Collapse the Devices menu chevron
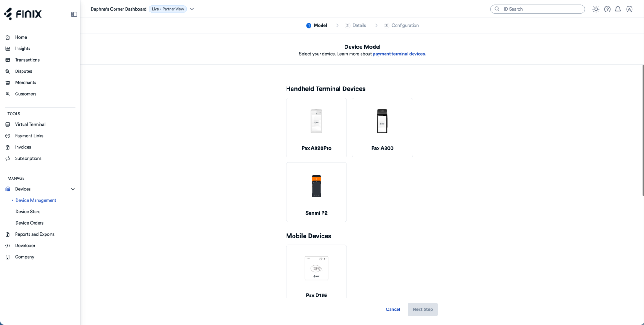This screenshot has height=325, width=644. (x=73, y=189)
